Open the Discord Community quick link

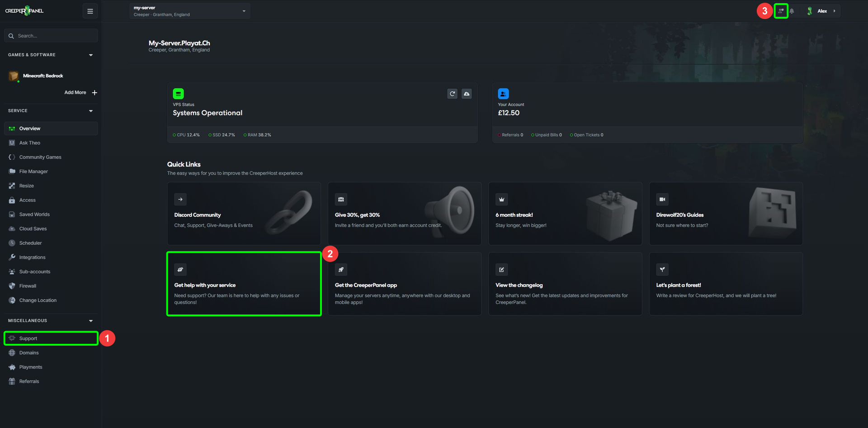pyautogui.click(x=244, y=214)
